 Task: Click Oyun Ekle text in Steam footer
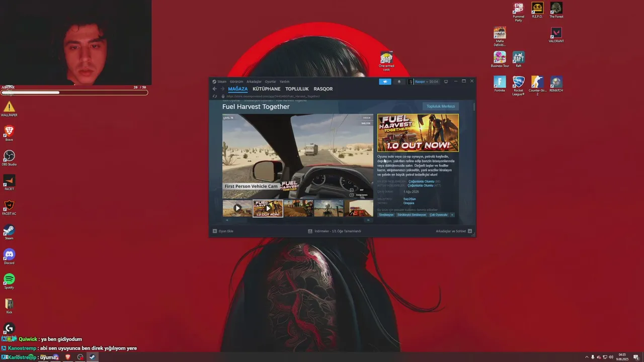pos(226,231)
